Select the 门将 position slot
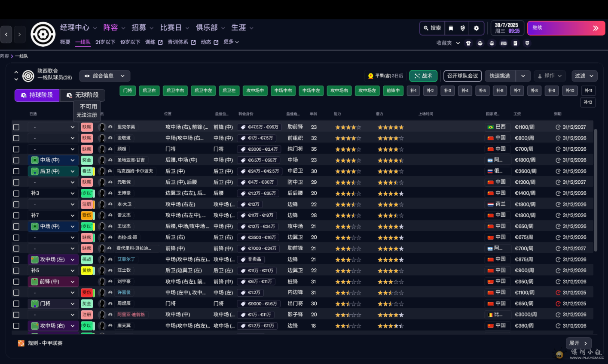The width and height of the screenshot is (608, 364). 128,91
